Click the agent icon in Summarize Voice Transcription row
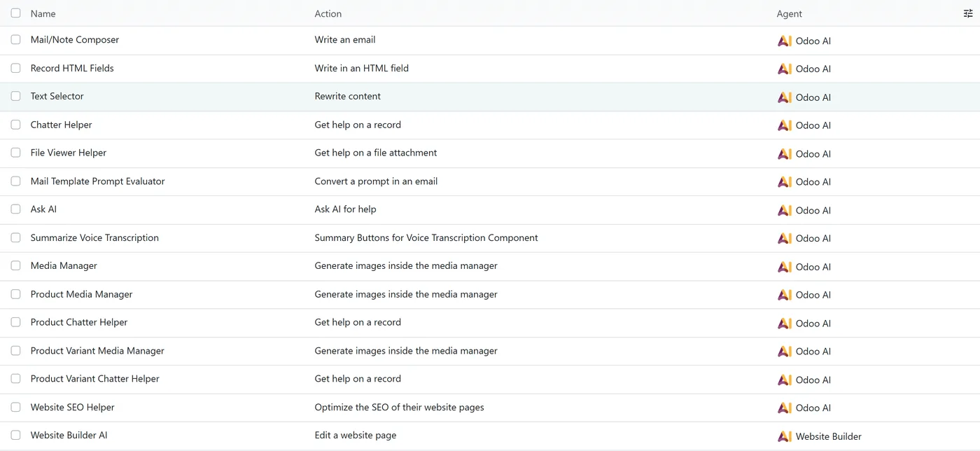980x451 pixels. coord(785,238)
